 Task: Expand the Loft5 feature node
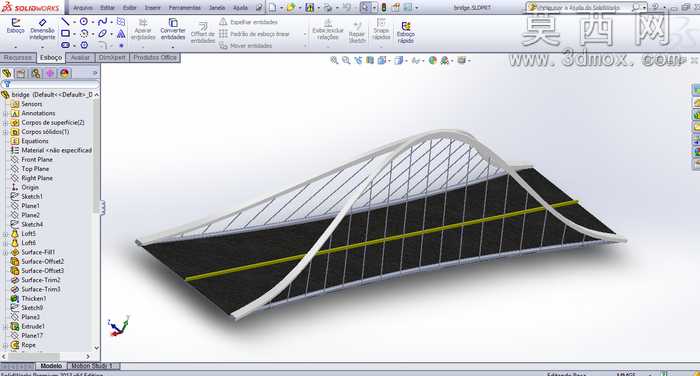tap(5, 234)
